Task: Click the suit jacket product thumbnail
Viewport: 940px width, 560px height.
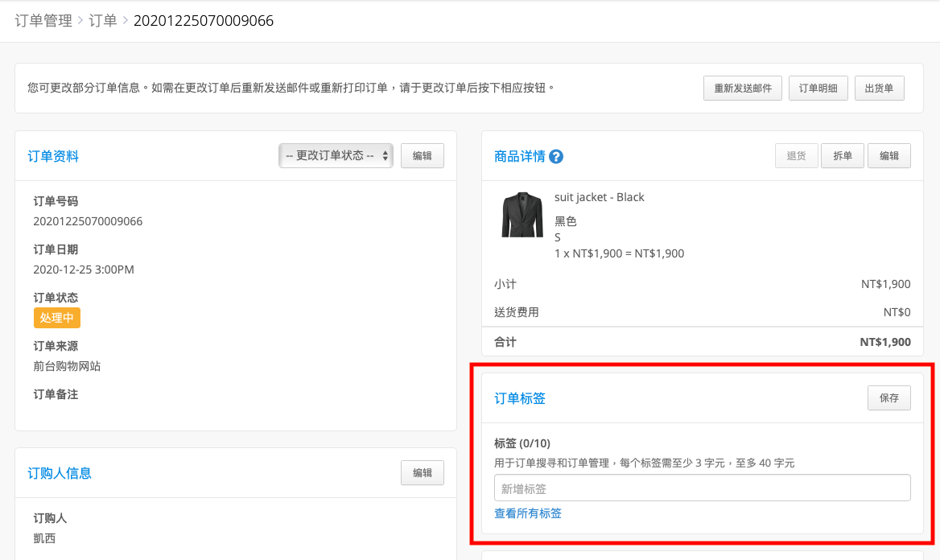Action: 522,215
